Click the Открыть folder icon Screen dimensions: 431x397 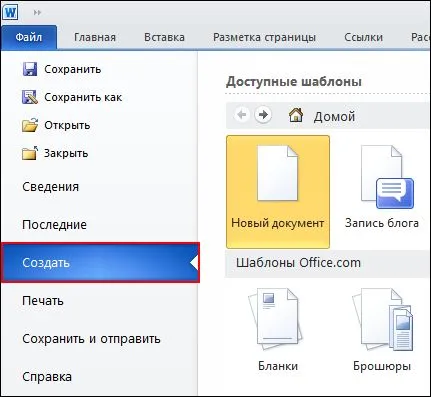point(30,125)
